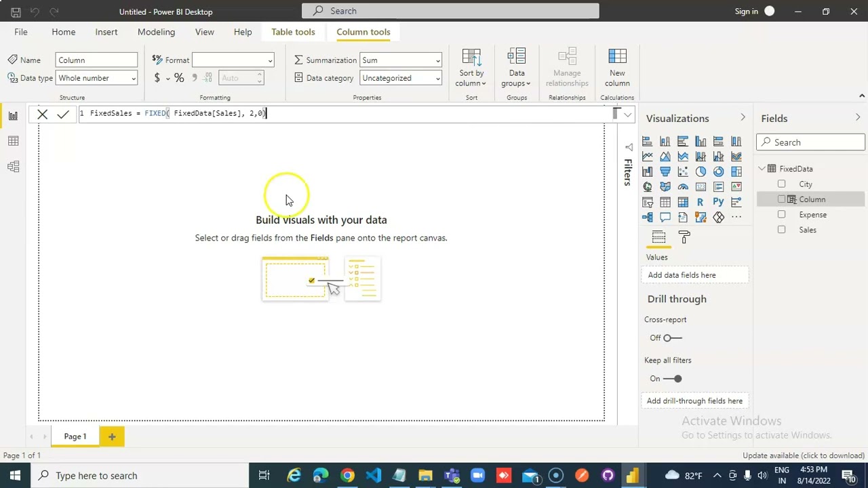Switch to the Insert ribbon tab
This screenshot has height=488, width=868.
click(106, 32)
